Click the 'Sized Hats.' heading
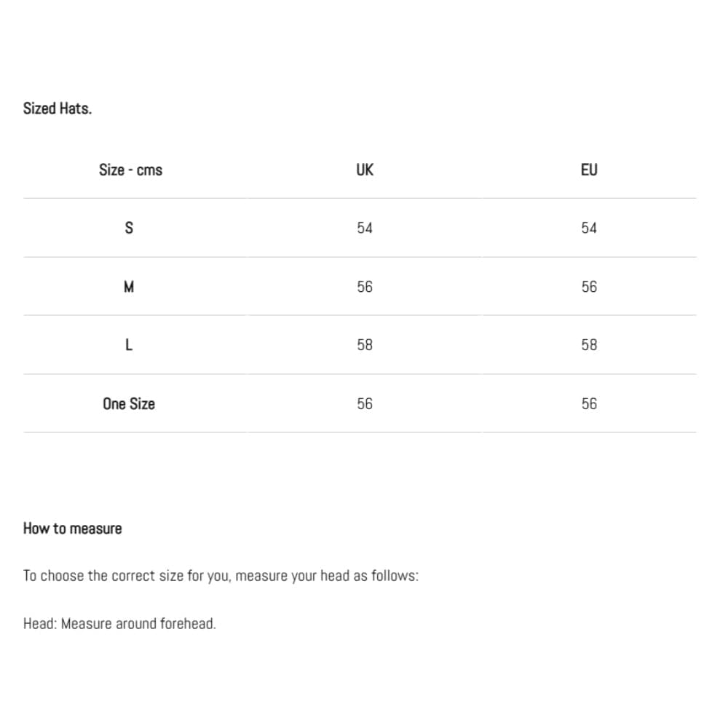 [x=58, y=108]
